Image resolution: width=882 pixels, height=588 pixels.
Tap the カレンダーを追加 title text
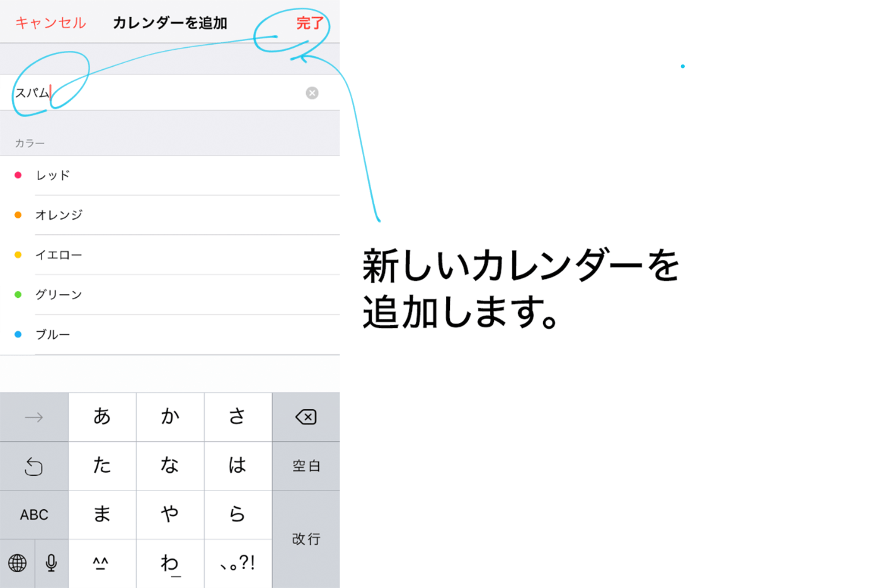pyautogui.click(x=170, y=23)
